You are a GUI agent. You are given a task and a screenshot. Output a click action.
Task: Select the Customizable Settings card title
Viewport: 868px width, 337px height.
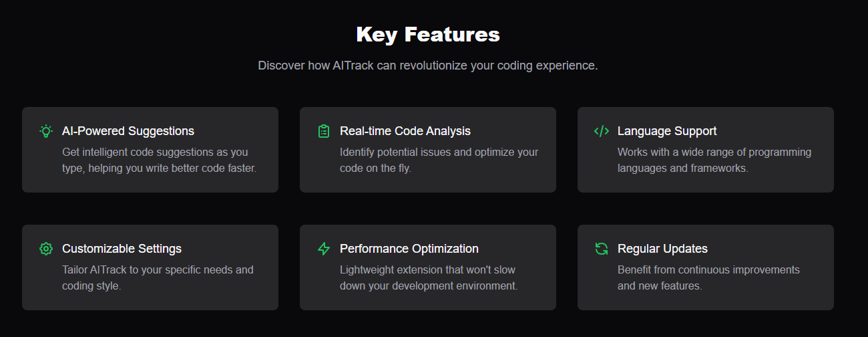click(x=122, y=249)
